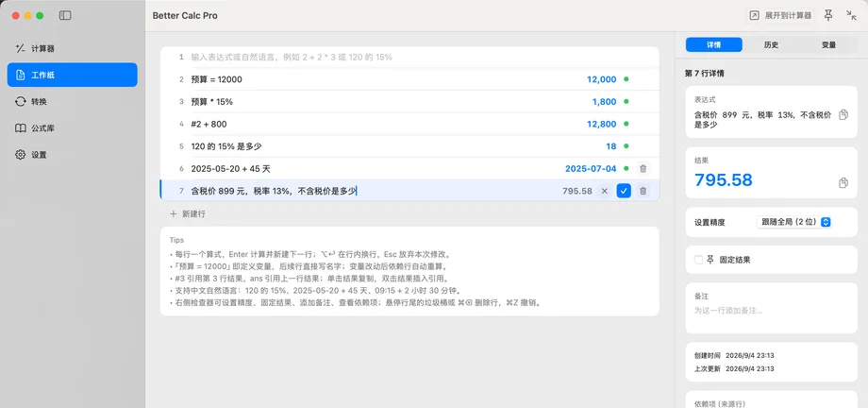Click the green status dot on row 3
868x408 pixels.
(626, 101)
